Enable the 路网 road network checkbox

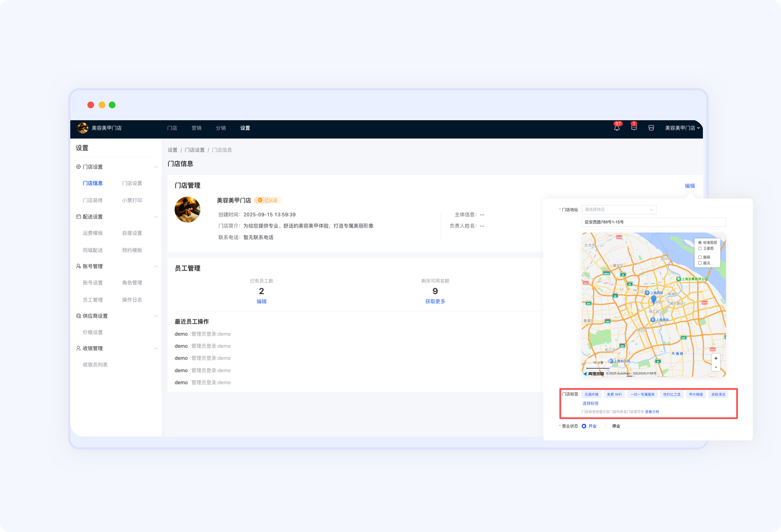tap(700, 257)
